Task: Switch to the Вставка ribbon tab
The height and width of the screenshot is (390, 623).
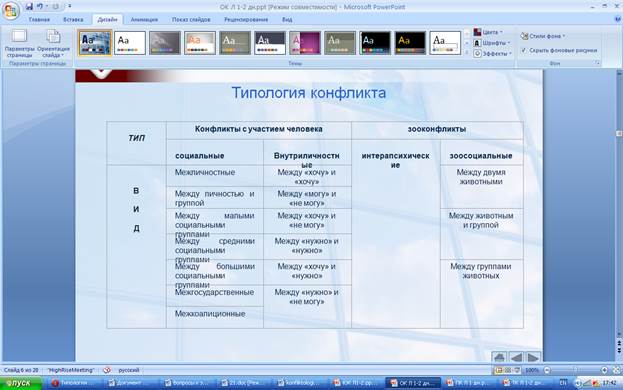Action: tap(73, 19)
